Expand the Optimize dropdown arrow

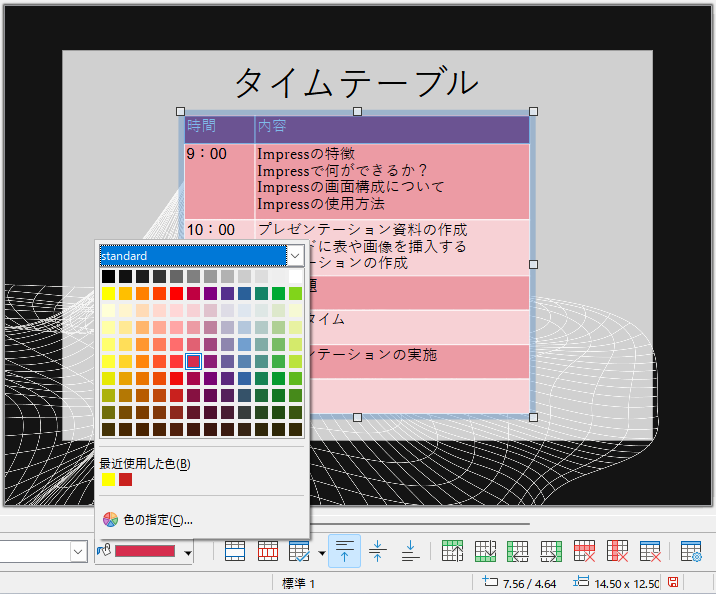point(322,553)
